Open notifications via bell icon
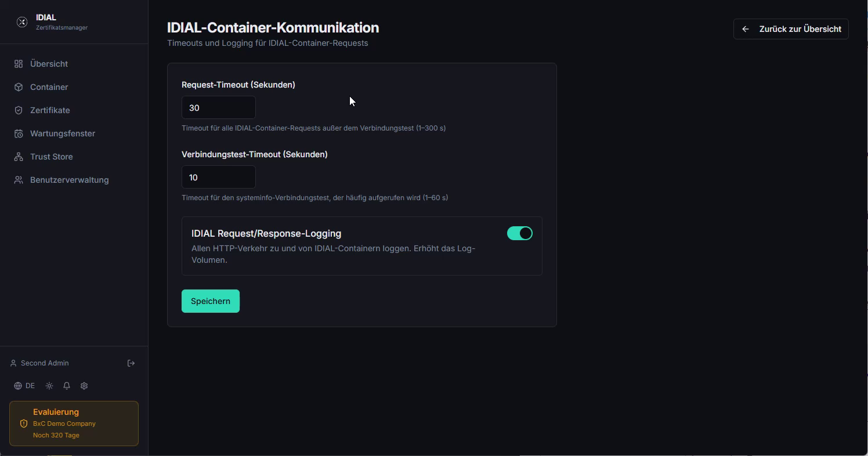 click(x=67, y=386)
